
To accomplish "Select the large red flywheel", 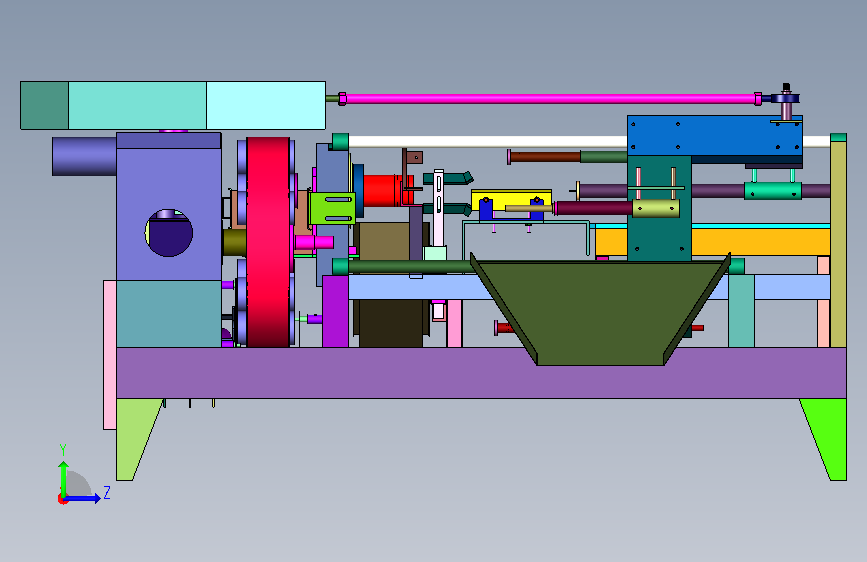I will pos(268,242).
